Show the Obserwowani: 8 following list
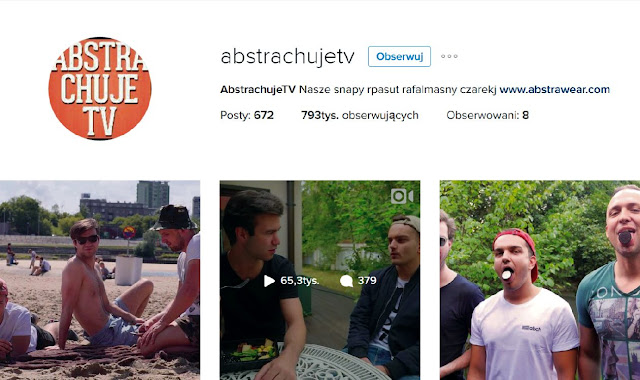This screenshot has height=380, width=640. 487,115
